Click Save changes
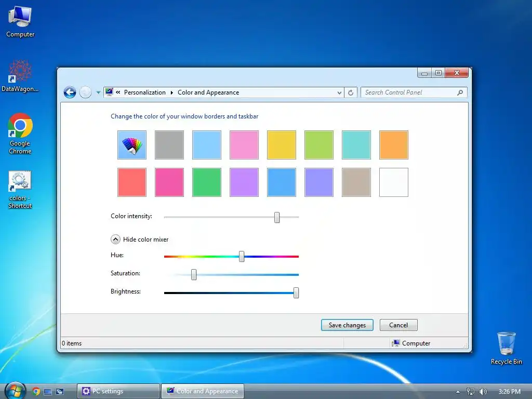The image size is (532, 399). point(347,325)
